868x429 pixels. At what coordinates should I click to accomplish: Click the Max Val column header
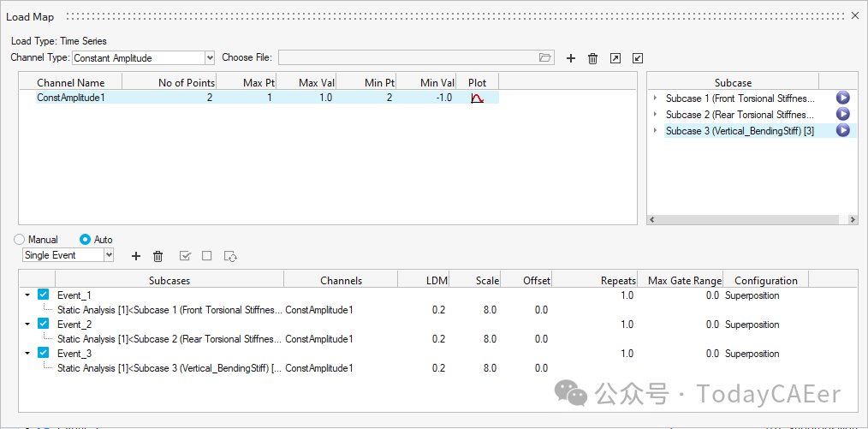(x=306, y=82)
